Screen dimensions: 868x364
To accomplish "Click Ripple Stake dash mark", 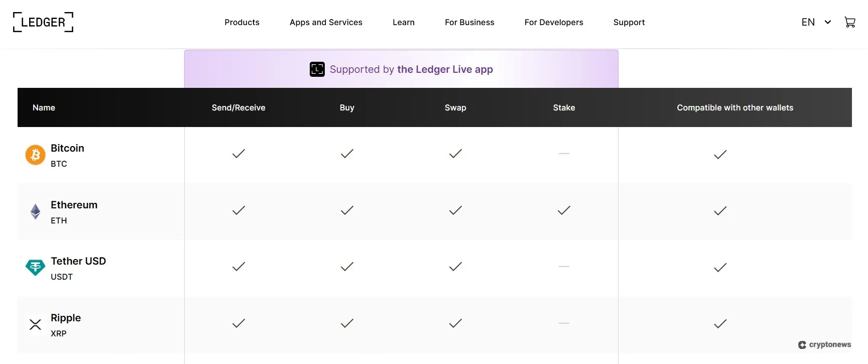I will (x=564, y=323).
